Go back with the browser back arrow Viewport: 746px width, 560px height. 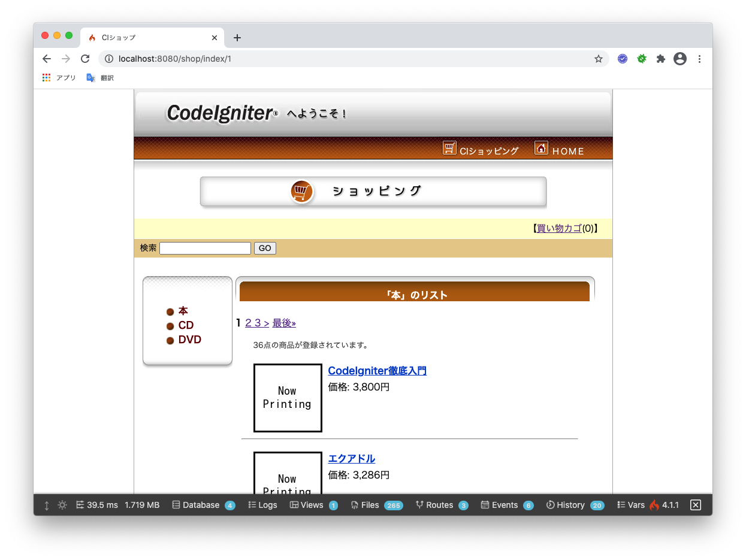coord(47,59)
